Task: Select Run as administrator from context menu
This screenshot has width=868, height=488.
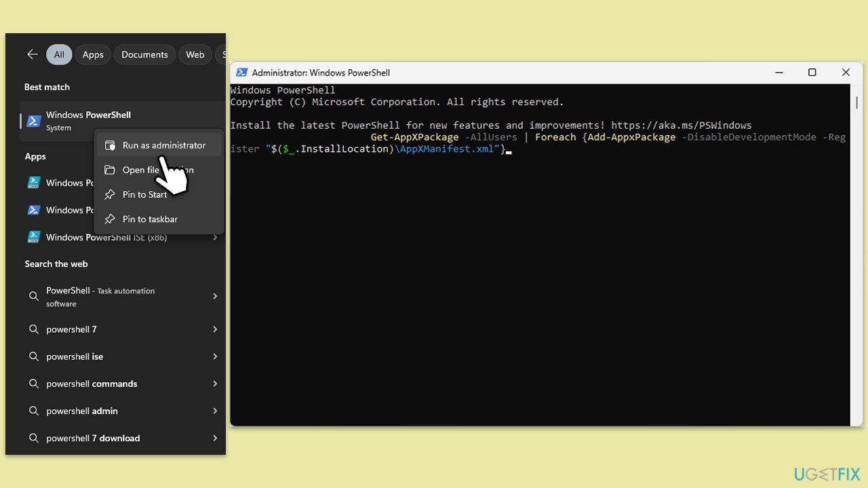Action: pos(163,145)
